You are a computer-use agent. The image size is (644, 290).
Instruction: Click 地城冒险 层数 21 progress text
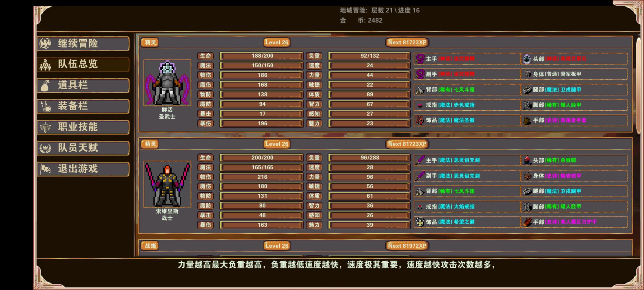380,10
